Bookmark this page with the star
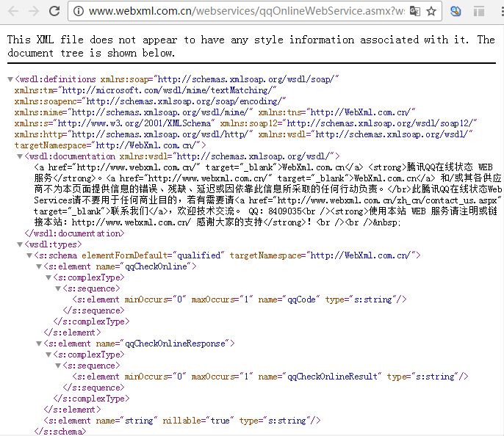Image resolution: width=504 pixels, height=436 pixels. pyautogui.click(x=431, y=11)
